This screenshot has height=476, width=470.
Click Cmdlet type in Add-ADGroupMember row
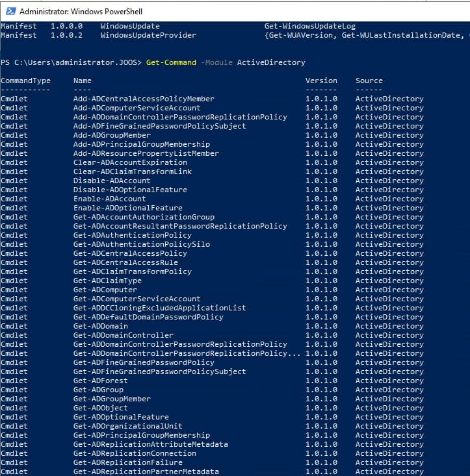14,135
